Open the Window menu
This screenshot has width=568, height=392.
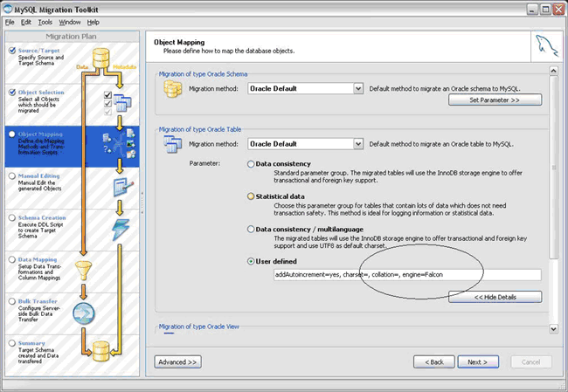(x=70, y=23)
